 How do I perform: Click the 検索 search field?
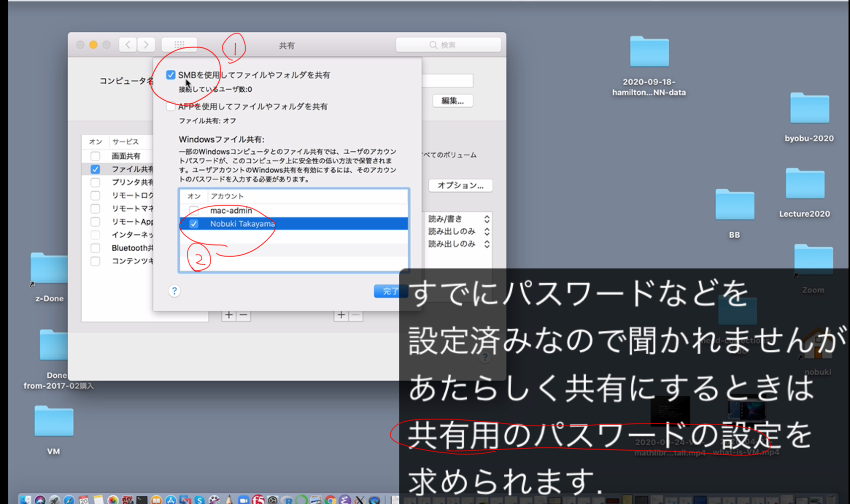[x=448, y=45]
